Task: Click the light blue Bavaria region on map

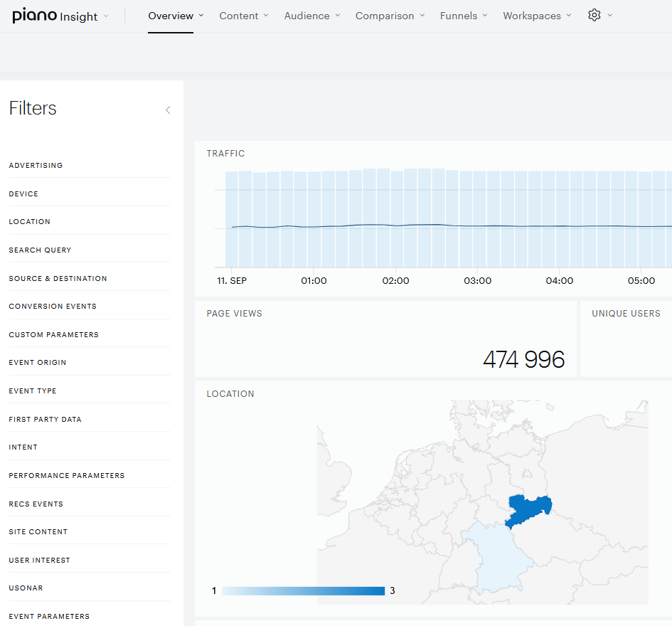Action: [x=499, y=558]
